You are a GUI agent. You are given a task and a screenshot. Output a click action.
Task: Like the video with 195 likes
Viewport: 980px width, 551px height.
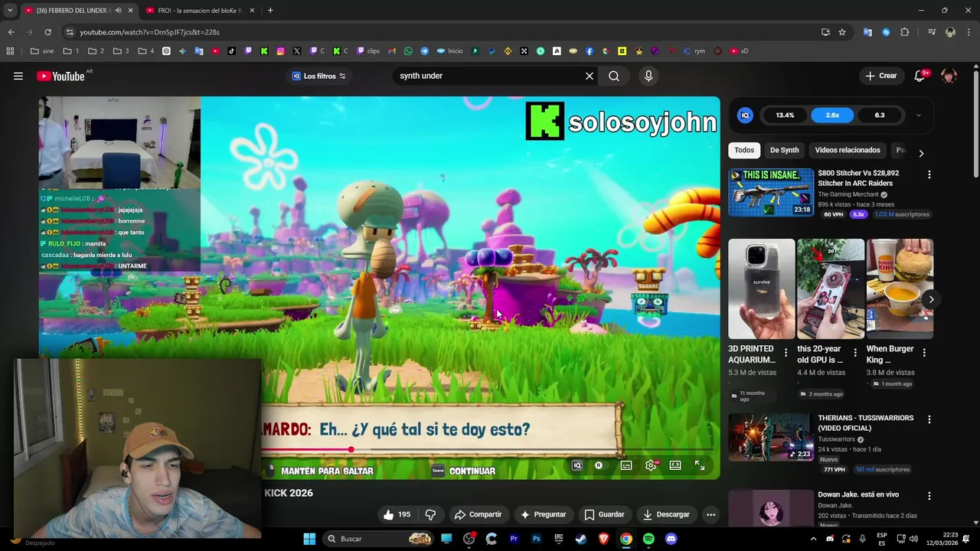397,514
